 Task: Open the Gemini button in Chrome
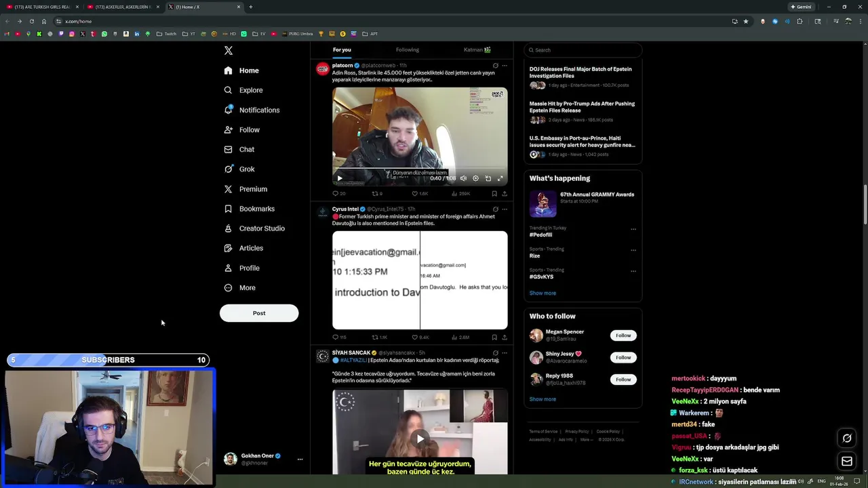coord(801,7)
